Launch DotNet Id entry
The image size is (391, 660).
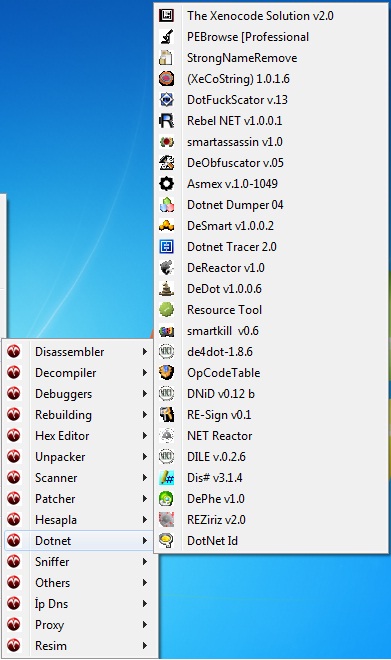coord(271,540)
